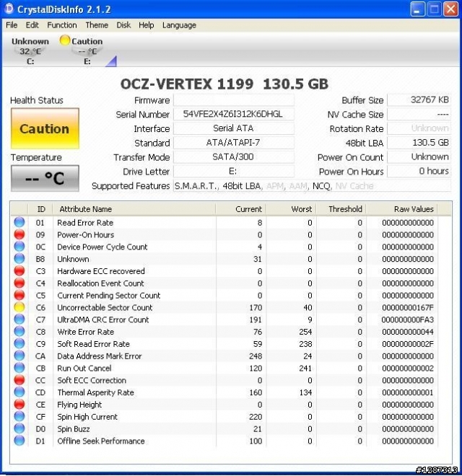Click the Raw Values column header
The width and height of the screenshot is (462, 476).
tap(402, 209)
